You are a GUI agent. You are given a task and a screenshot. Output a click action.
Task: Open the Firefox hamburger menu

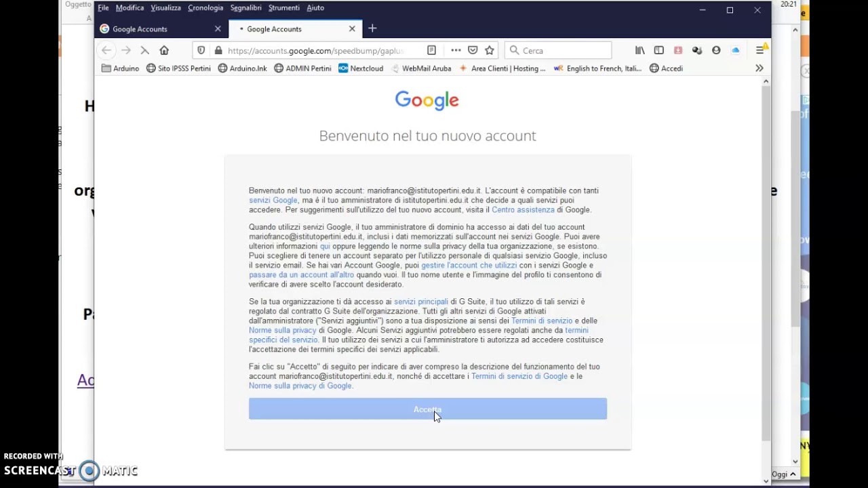pos(760,50)
